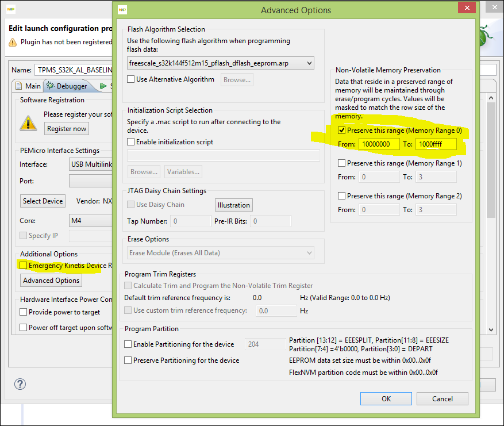Click the background window scrollbar down arrow
The image size is (504, 426).
(x=491, y=329)
